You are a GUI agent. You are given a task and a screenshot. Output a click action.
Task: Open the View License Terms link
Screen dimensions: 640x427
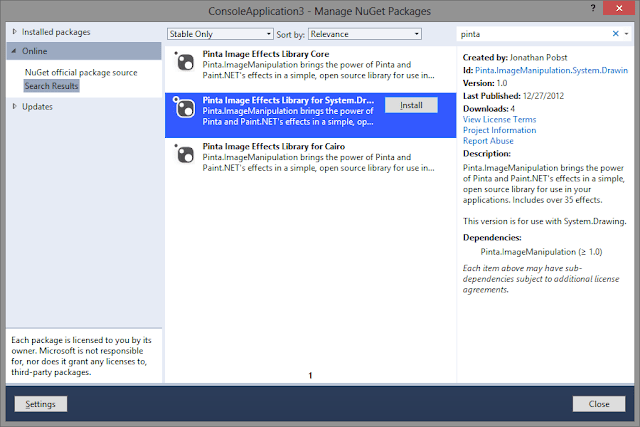point(499,119)
